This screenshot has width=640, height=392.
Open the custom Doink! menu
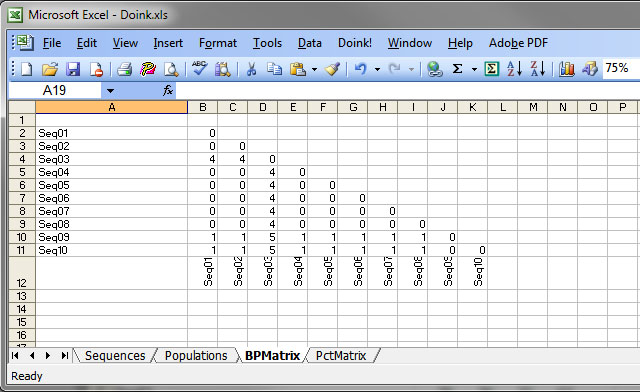(355, 43)
